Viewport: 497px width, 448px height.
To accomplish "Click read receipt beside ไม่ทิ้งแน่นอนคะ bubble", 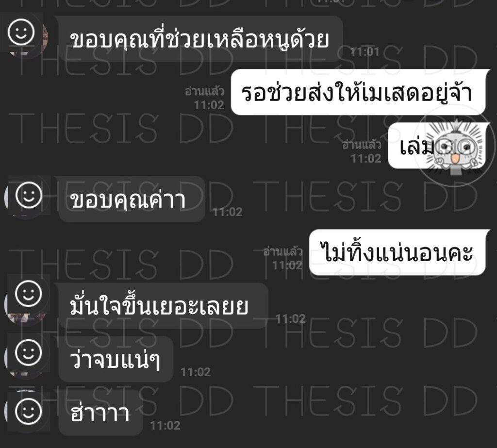I will pyautogui.click(x=283, y=258).
